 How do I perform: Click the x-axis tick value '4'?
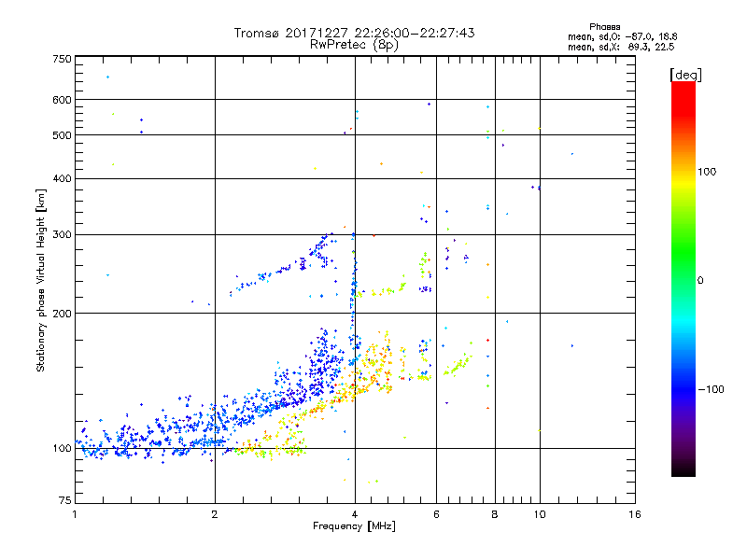(355, 514)
